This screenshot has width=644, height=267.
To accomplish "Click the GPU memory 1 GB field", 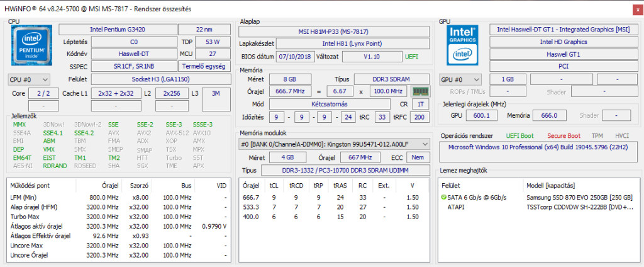I will 508,79.
